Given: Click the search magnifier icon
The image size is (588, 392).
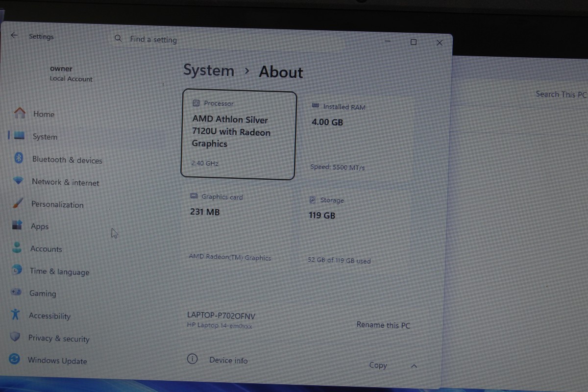Looking at the screenshot, I should pos(118,38).
